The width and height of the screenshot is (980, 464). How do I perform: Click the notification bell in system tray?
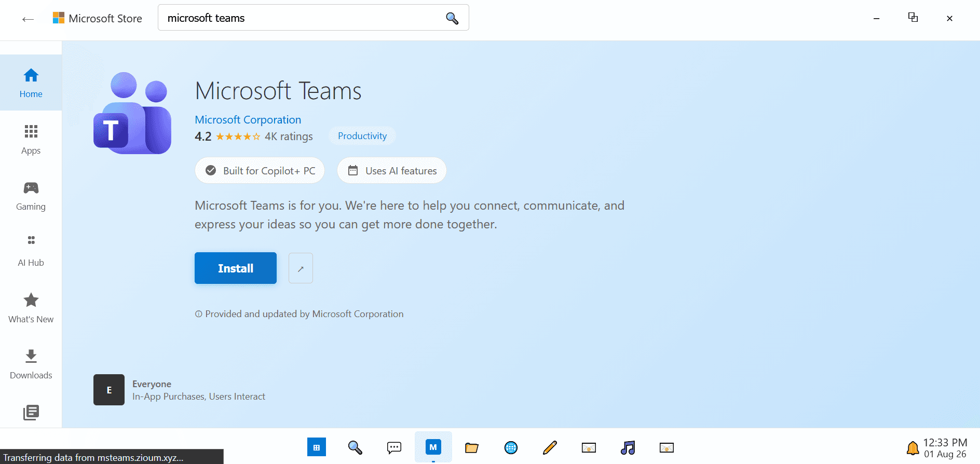(913, 448)
